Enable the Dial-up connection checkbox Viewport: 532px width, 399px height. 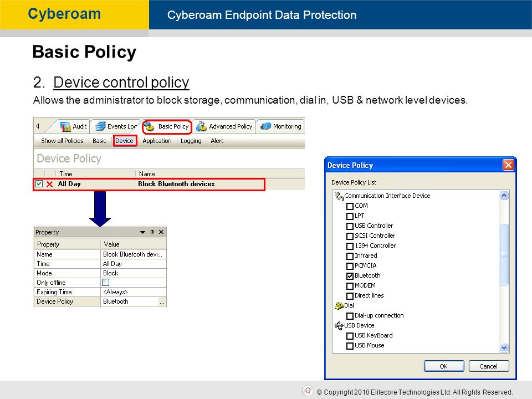click(x=350, y=315)
